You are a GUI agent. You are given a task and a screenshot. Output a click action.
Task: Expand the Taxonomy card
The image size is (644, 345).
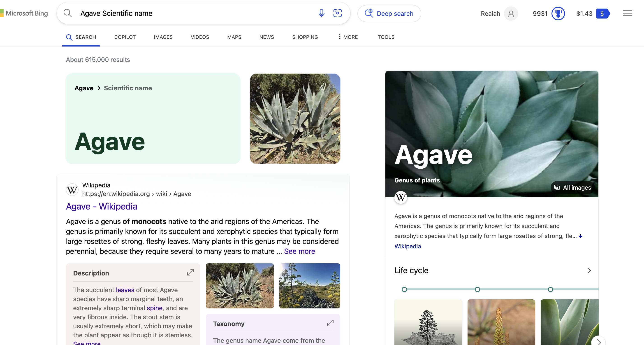tap(330, 323)
